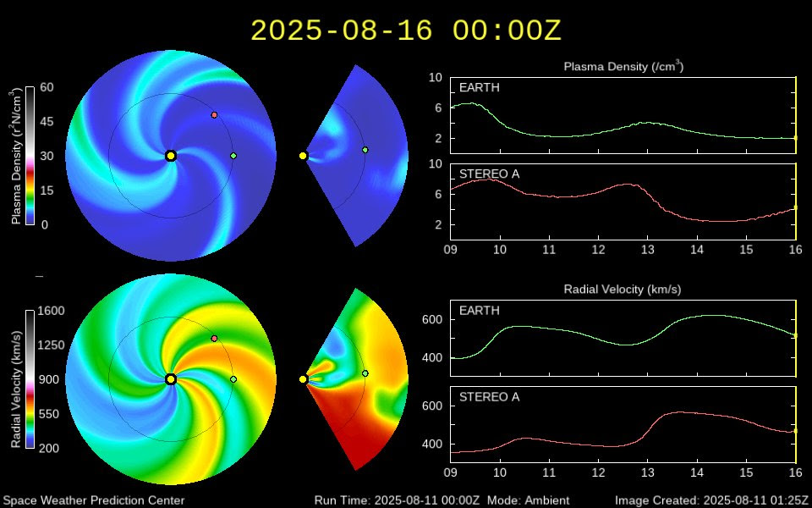The height and width of the screenshot is (508, 812).
Task: Click the yellow end marker on Earth's density curve
Action: (796, 138)
